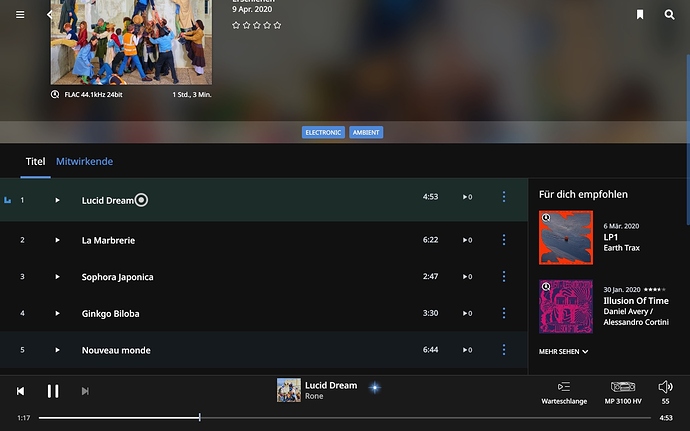Open more options for Ginkgo Biloba
690x431 pixels.
[504, 313]
